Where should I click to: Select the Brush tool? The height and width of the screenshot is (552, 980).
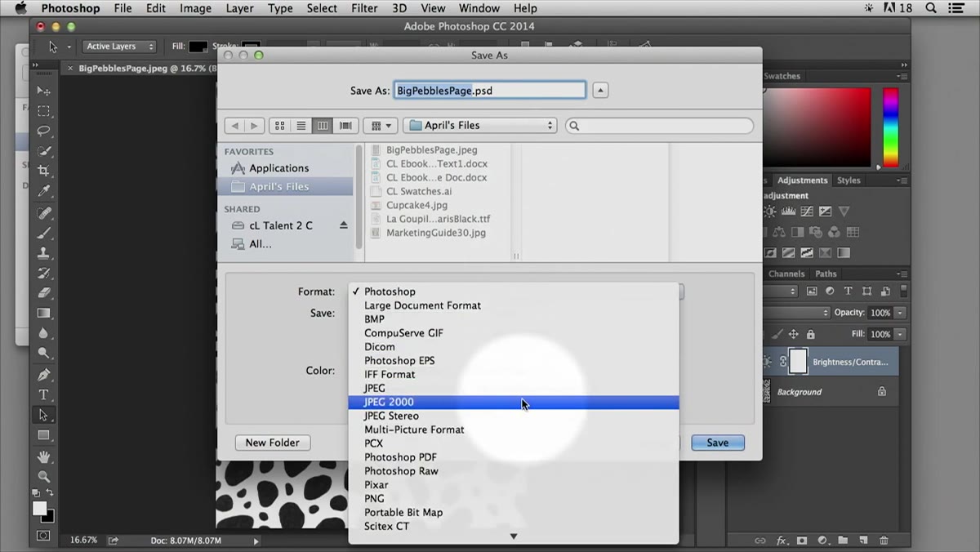[x=44, y=233]
